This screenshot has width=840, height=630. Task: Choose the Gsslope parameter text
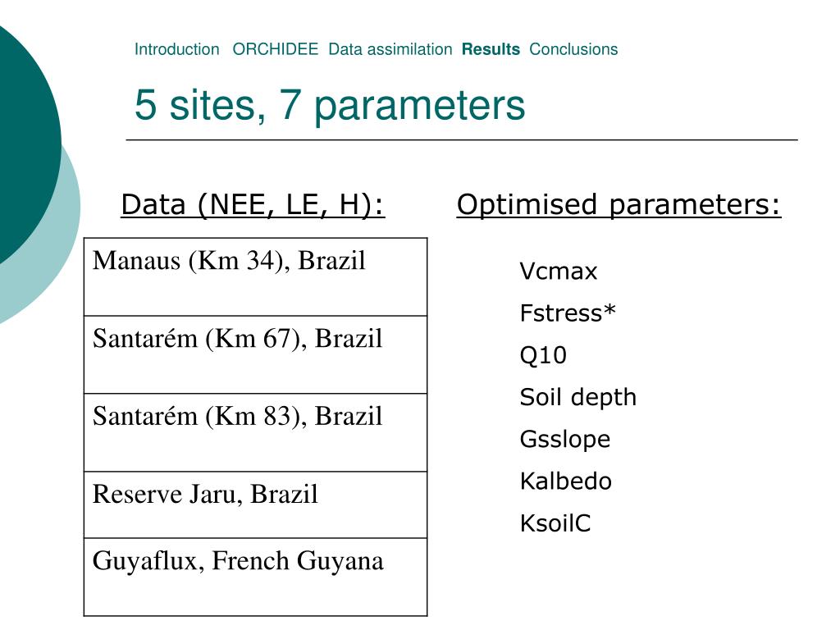click(x=565, y=440)
